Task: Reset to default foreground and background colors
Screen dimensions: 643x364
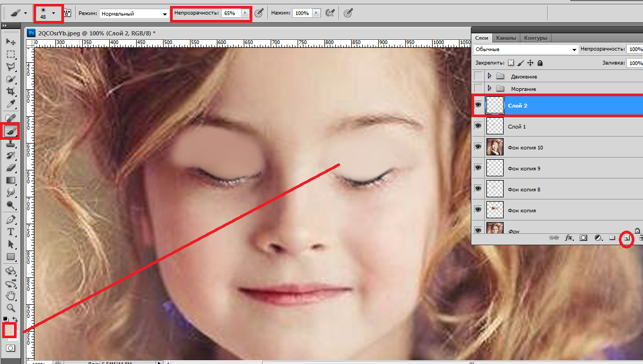Action: [x=5, y=319]
